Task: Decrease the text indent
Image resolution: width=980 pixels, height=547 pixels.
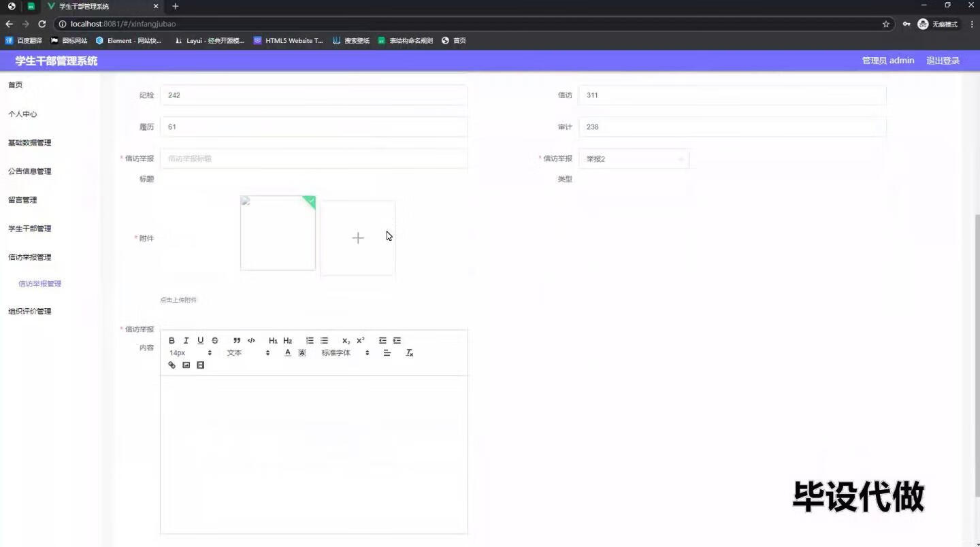Action: pos(382,340)
